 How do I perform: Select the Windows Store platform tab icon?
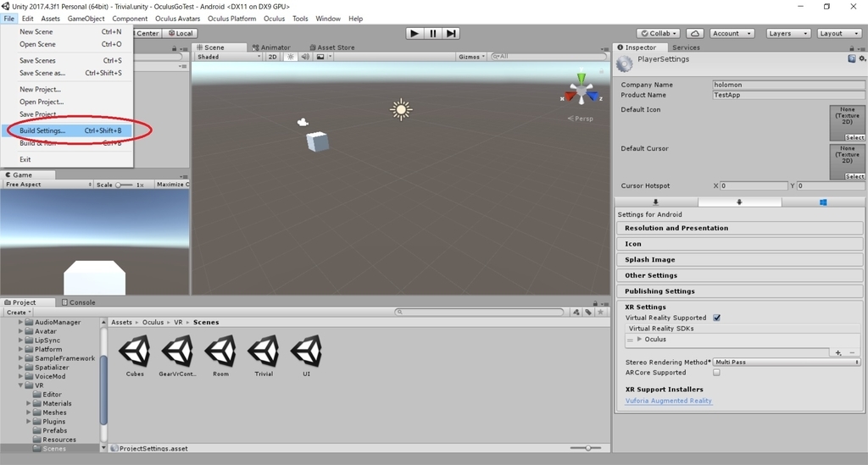click(x=823, y=202)
